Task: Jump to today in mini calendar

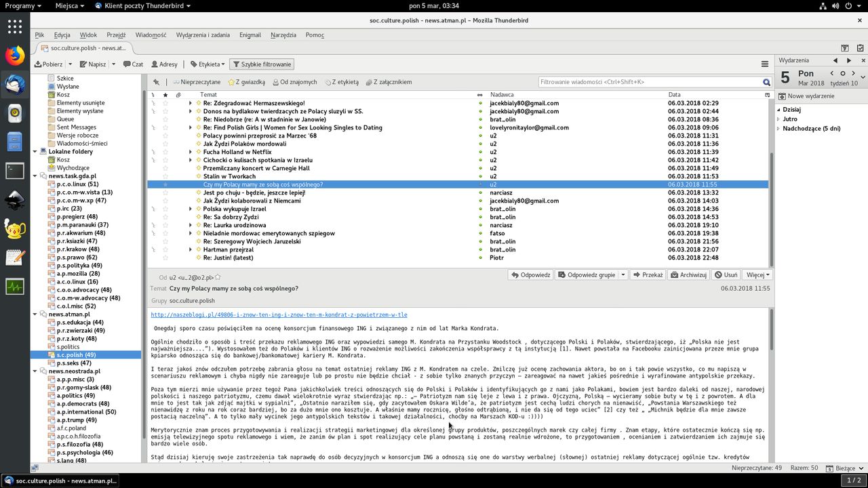Action: pyautogui.click(x=843, y=73)
